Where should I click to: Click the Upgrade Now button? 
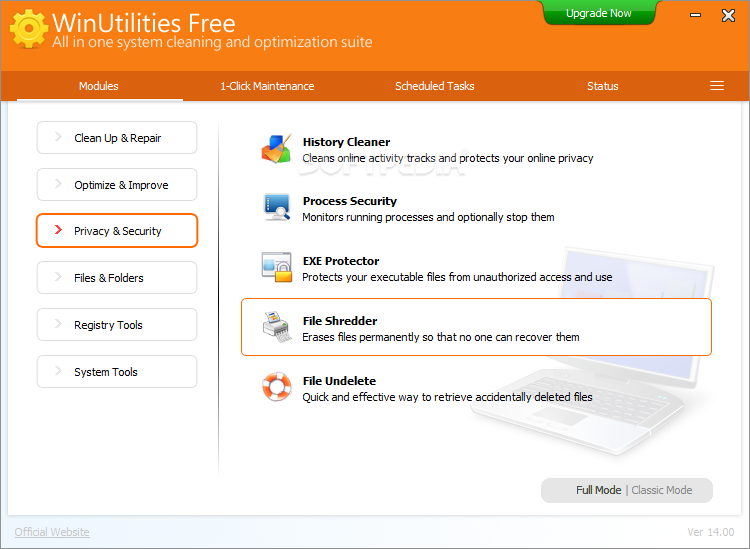pos(598,13)
